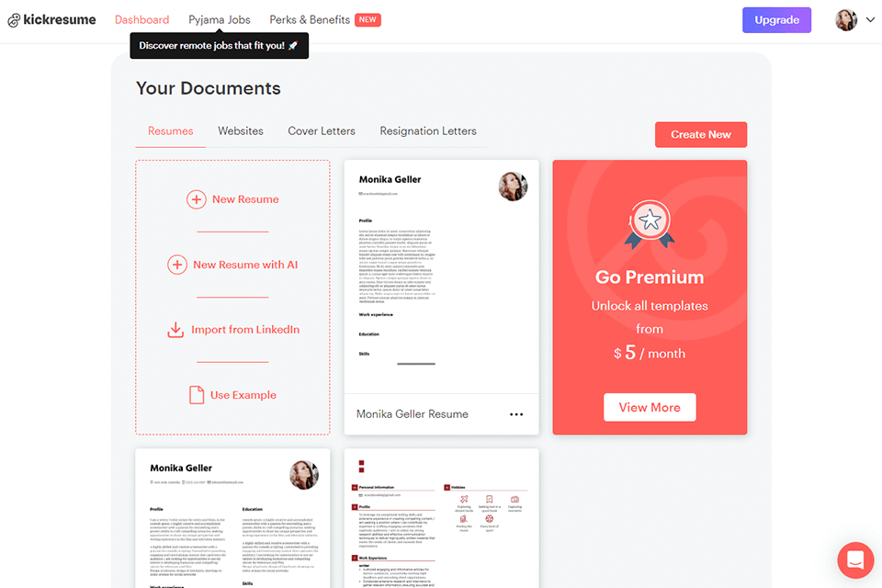Open the three-dot options menu for Monika Geller Resume
882x588 pixels.
[x=516, y=414]
